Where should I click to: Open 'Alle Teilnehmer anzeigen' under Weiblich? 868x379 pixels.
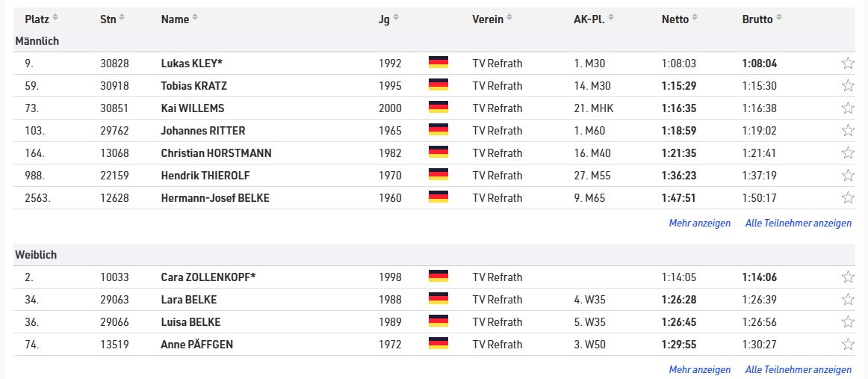[798, 369]
